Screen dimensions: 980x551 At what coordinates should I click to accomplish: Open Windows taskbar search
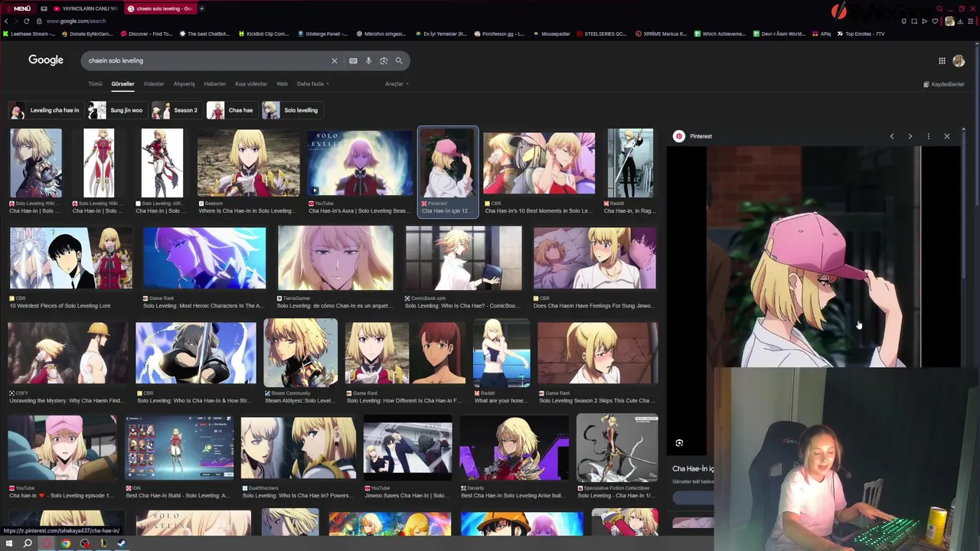[x=28, y=543]
